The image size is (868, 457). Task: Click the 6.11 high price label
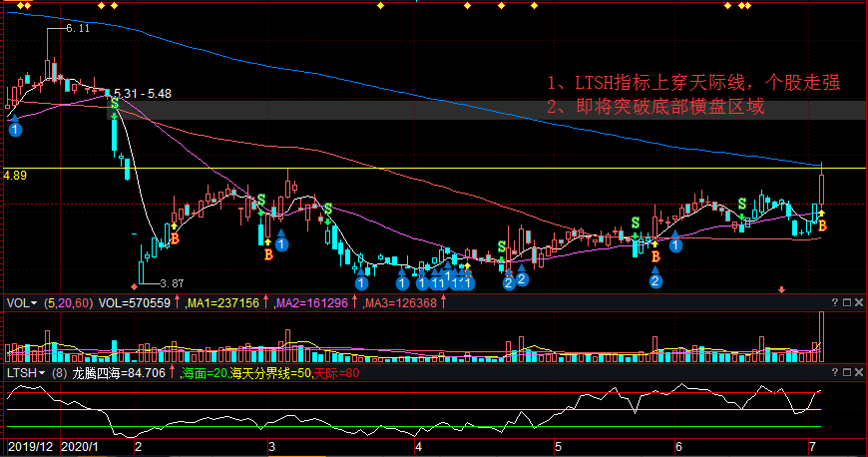78,29
